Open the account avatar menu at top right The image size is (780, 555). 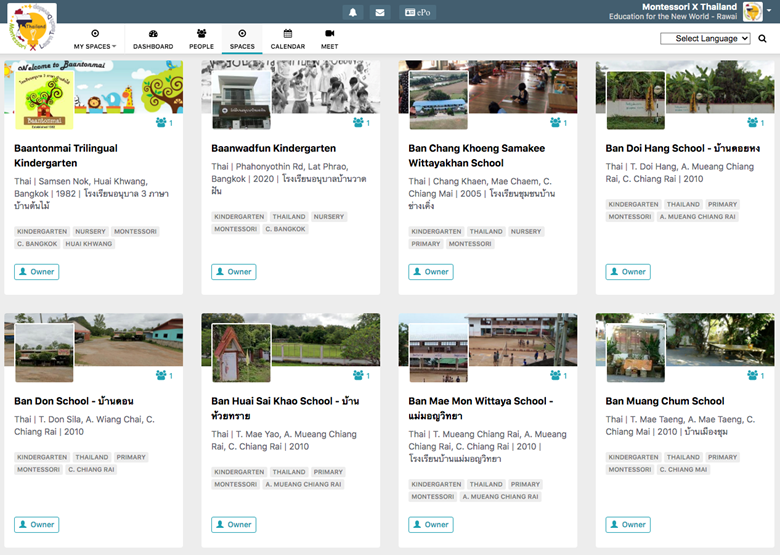(757, 11)
